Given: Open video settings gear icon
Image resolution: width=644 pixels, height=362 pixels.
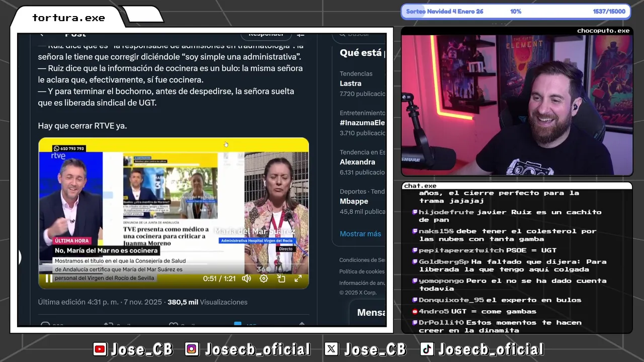Looking at the screenshot, I should point(264,279).
